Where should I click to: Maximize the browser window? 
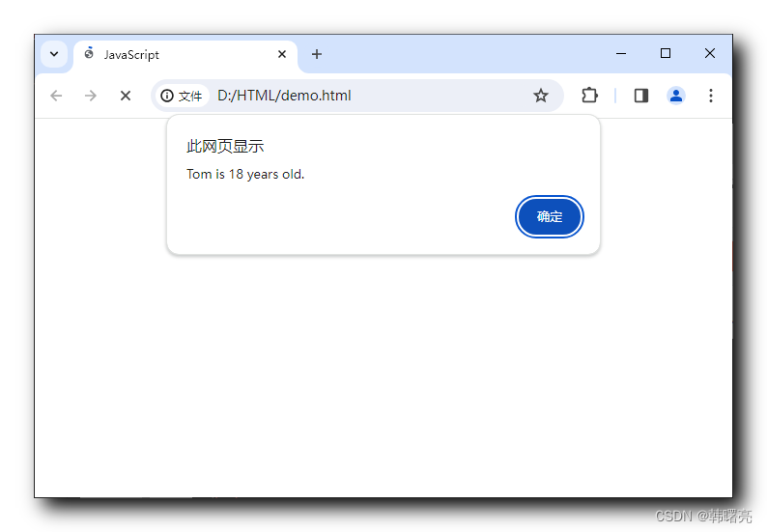coord(666,53)
